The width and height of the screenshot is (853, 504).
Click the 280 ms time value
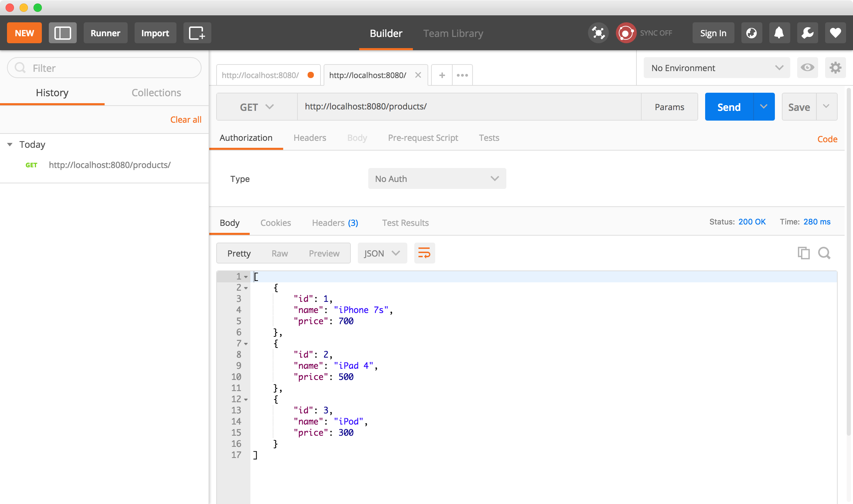817,222
